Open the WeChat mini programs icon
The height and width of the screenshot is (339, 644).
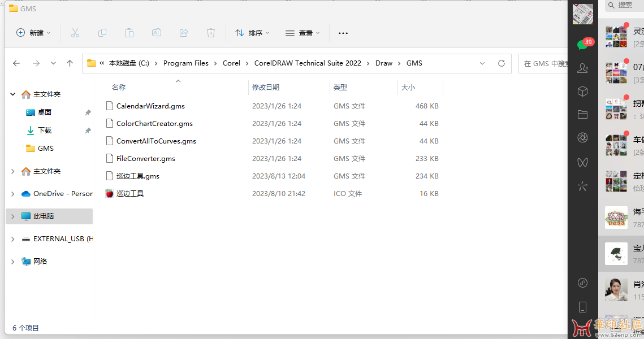(582, 282)
